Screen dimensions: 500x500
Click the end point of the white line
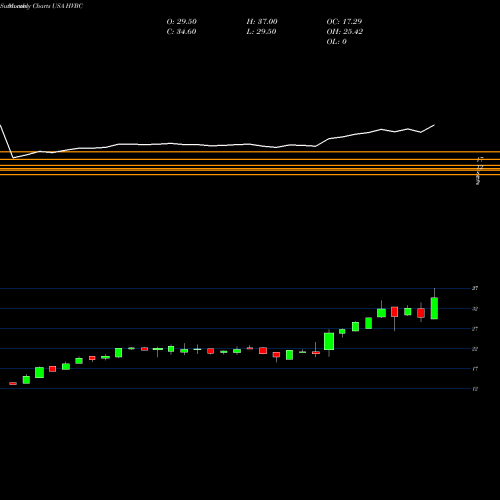[x=434, y=125]
